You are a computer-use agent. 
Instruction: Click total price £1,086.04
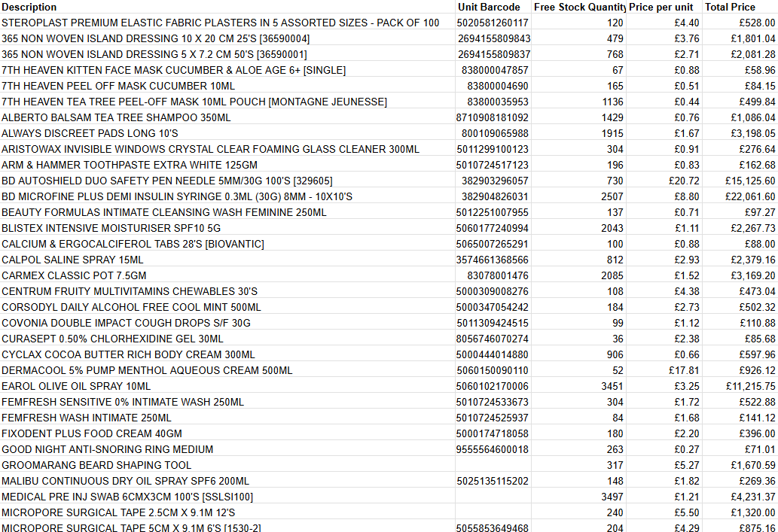[752, 118]
